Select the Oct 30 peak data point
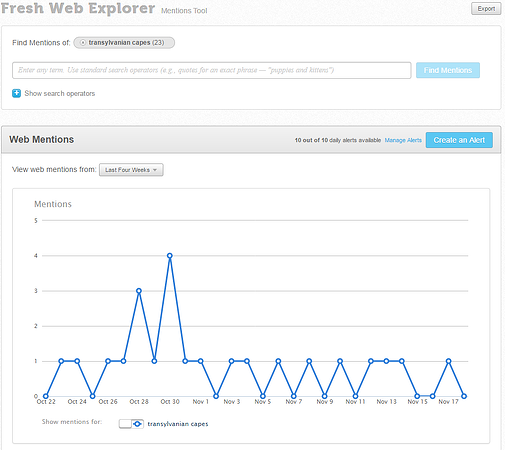 170,256
